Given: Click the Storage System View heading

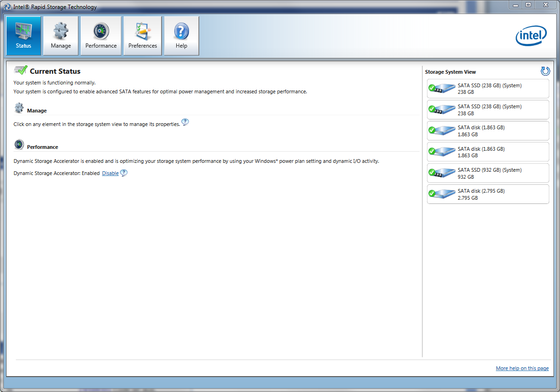Looking at the screenshot, I should click(x=450, y=72).
